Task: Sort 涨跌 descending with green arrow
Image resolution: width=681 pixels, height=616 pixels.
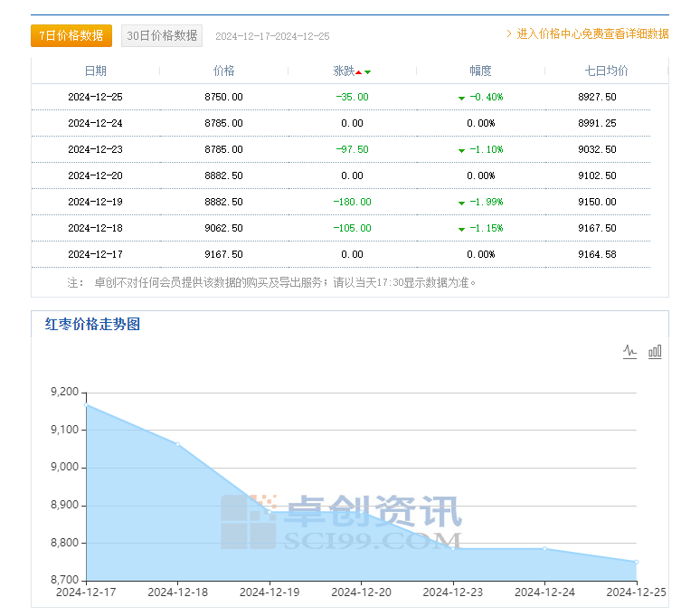Action: coord(367,72)
